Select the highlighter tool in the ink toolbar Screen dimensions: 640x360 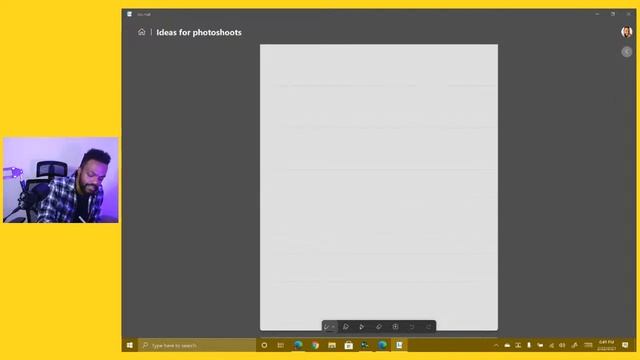(x=362, y=327)
